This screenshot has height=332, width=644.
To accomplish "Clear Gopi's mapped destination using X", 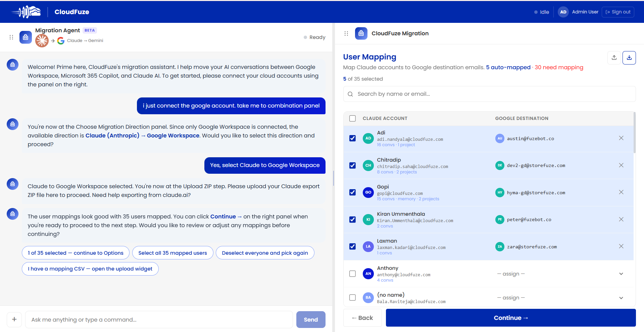I will [x=621, y=192].
